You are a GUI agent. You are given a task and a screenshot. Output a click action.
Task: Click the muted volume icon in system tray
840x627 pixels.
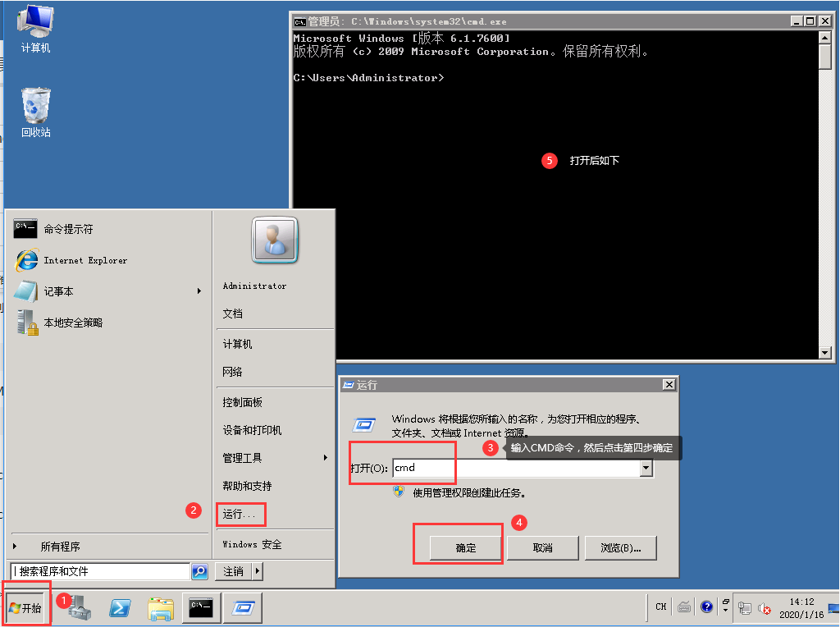(765, 607)
